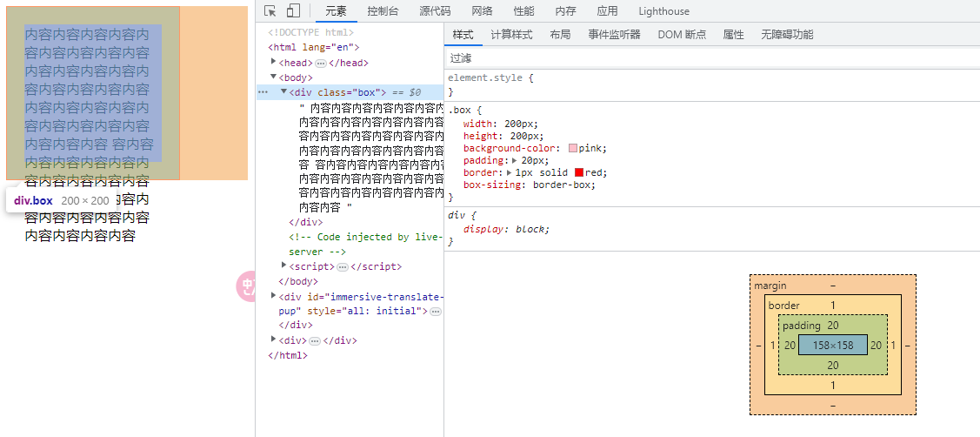
Task: Open the Lighthouse panel tab
Action: (x=663, y=11)
